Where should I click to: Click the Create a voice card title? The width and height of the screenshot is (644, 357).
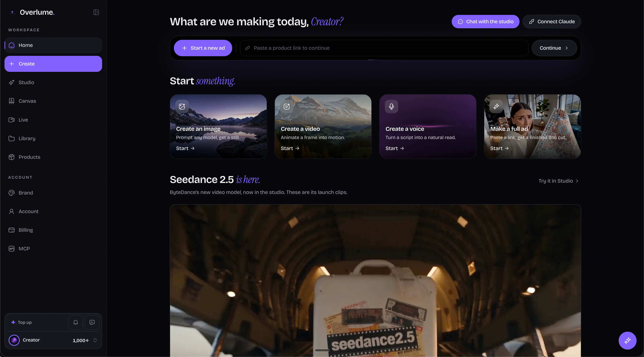click(x=405, y=129)
